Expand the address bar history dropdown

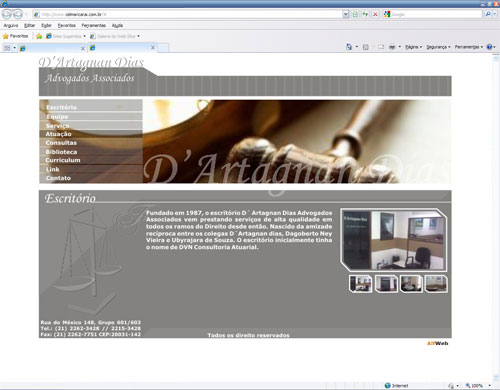point(346,14)
